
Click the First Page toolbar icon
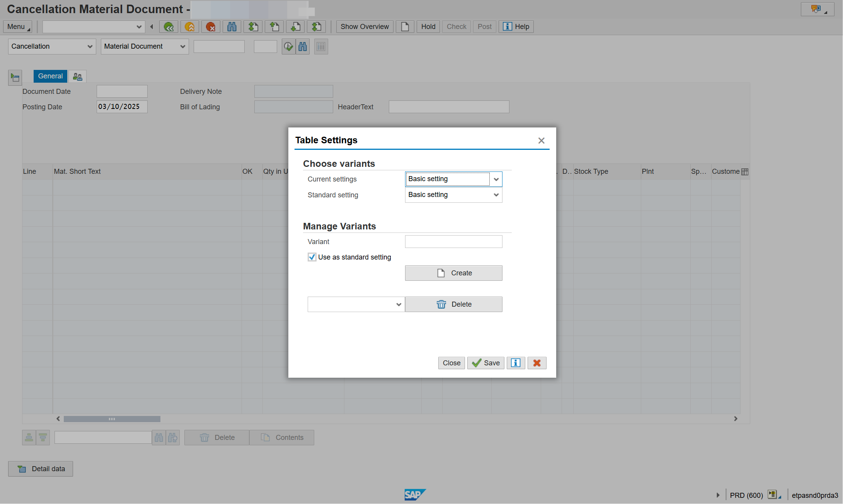point(253,27)
